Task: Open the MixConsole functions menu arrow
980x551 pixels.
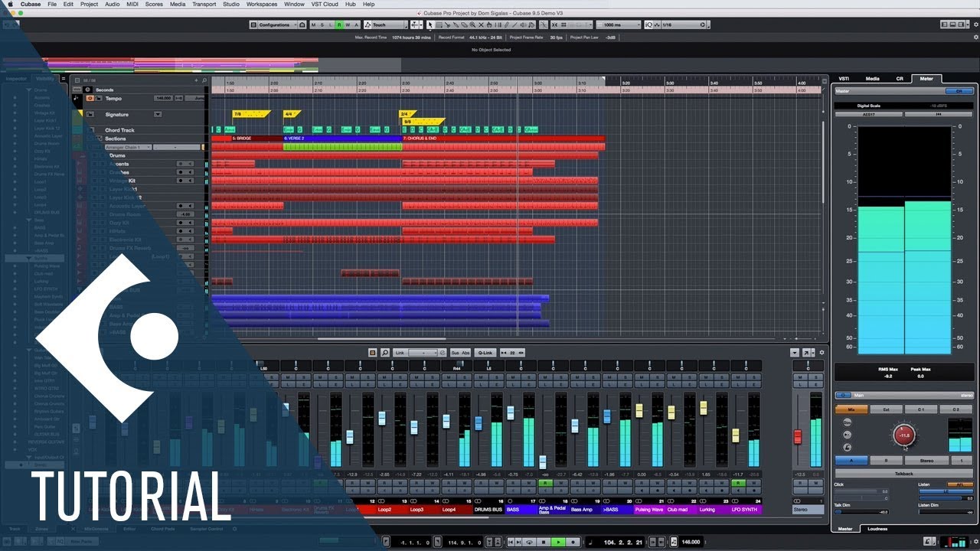Action: pos(795,352)
